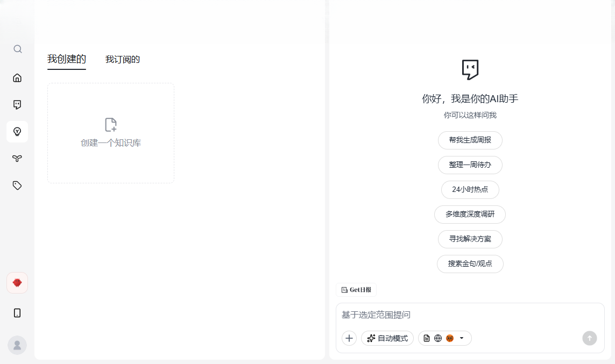Click the document icon in scope selector

[x=427, y=338]
